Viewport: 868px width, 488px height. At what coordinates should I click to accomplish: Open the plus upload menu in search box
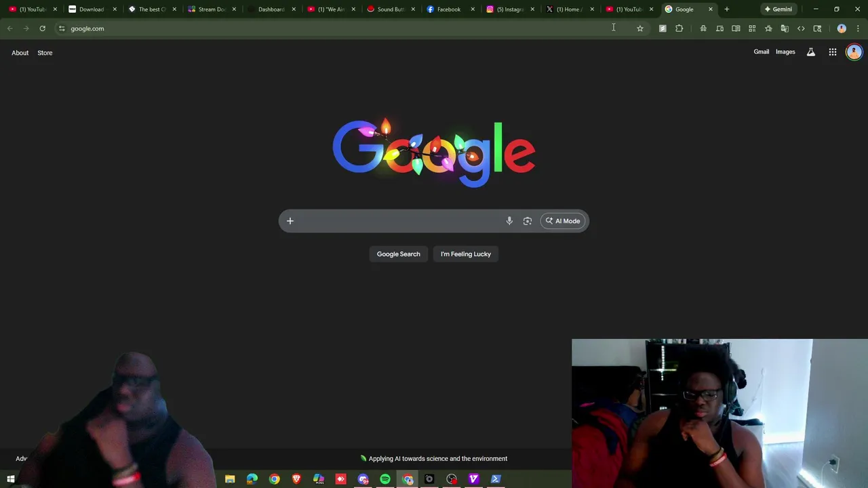tap(290, 221)
